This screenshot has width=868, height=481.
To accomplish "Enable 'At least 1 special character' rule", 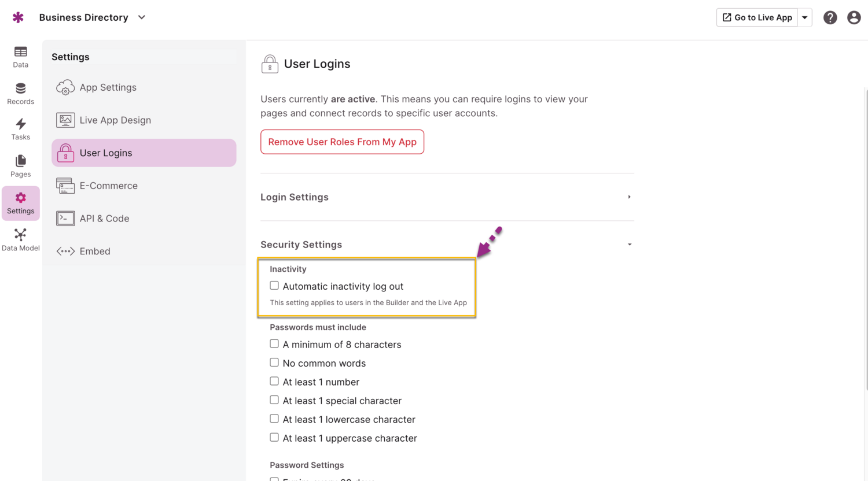I will (x=274, y=399).
